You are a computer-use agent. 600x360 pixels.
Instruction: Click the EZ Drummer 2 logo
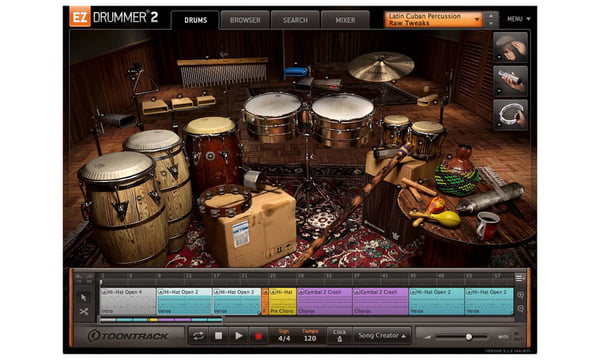tap(114, 17)
